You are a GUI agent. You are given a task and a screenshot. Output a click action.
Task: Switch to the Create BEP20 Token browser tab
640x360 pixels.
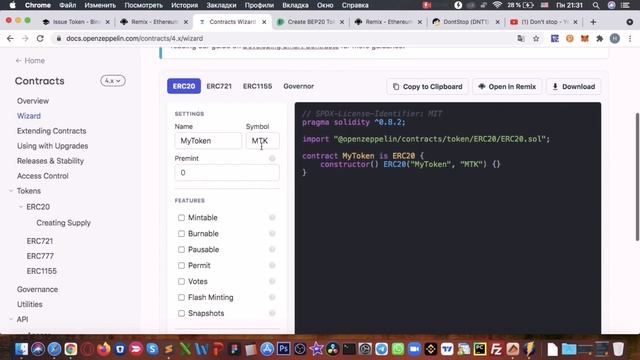pos(311,22)
